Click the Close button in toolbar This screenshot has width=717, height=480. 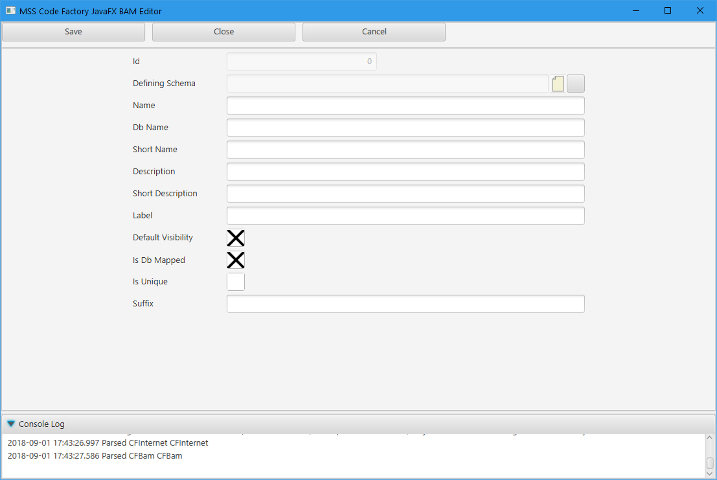(224, 32)
